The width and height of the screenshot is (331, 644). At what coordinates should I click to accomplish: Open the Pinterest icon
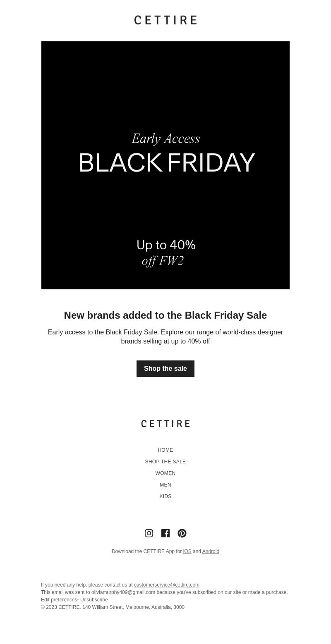182,533
